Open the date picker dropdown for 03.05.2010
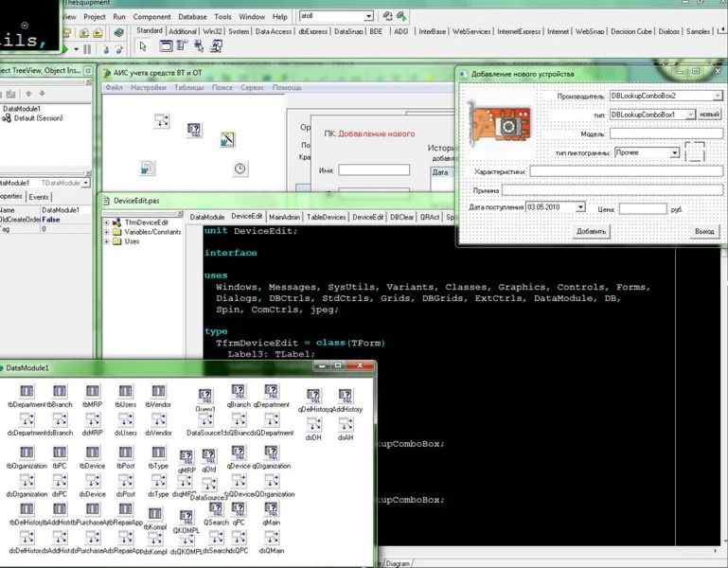728x568 pixels. tap(580, 206)
